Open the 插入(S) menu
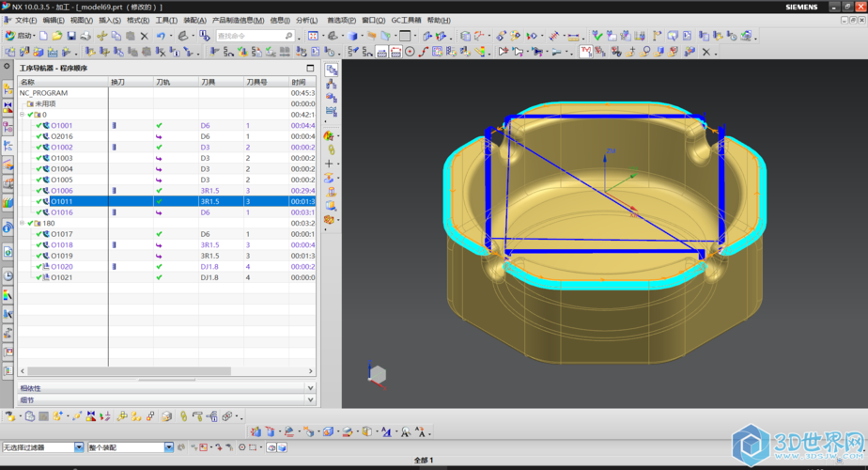868x470 pixels. coord(110,20)
